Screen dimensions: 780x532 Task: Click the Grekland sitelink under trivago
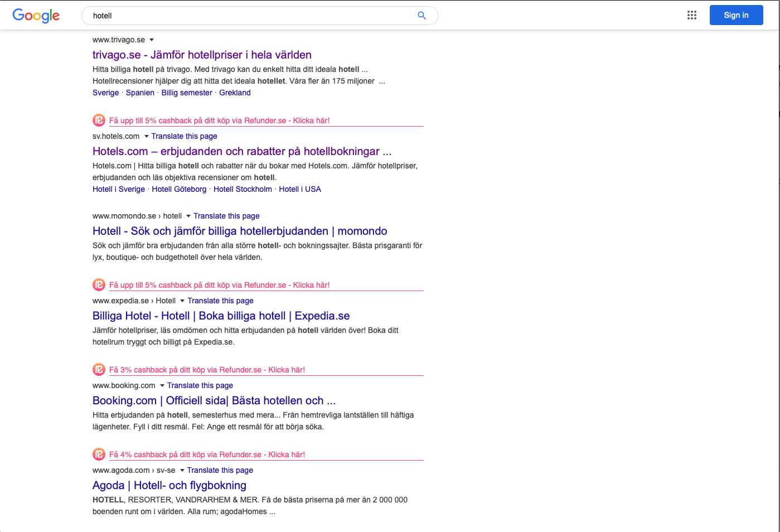click(x=235, y=93)
